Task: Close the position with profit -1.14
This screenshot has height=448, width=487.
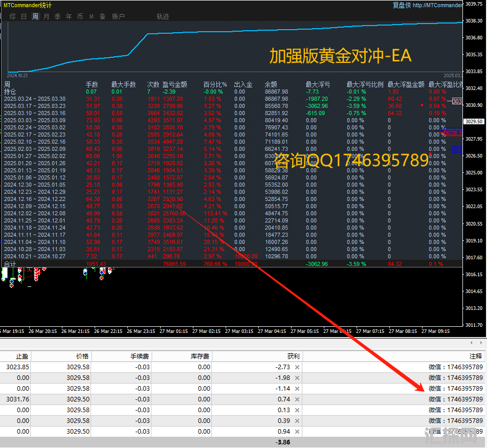Action: pos(297,389)
